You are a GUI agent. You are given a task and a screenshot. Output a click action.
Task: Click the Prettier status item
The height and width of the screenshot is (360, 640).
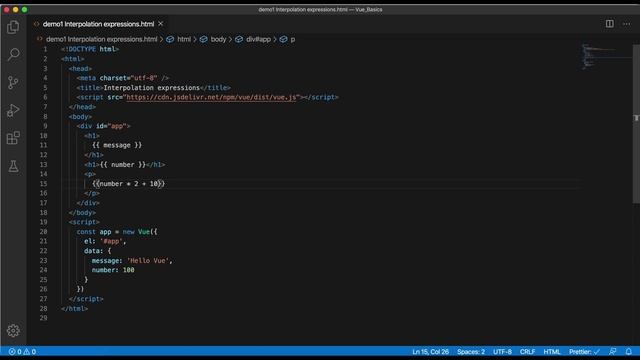(x=584, y=352)
